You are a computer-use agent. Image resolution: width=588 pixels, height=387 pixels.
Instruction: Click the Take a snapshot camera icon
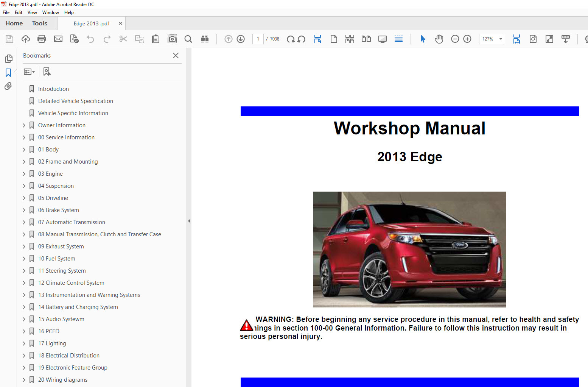[x=172, y=39]
